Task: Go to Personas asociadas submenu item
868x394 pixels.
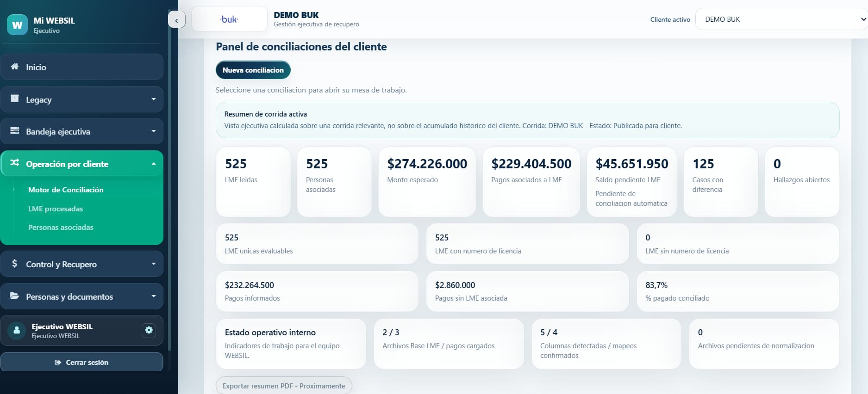Action: pos(61,227)
